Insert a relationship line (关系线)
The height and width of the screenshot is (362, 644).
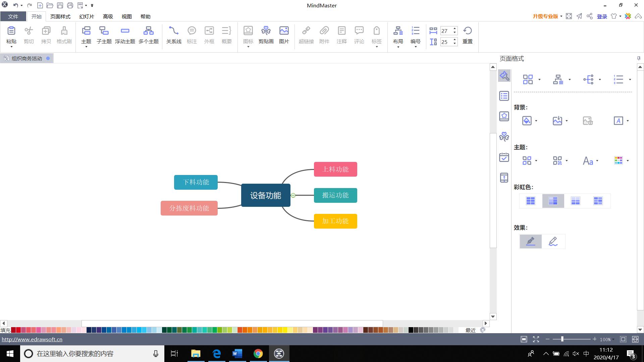(x=173, y=35)
